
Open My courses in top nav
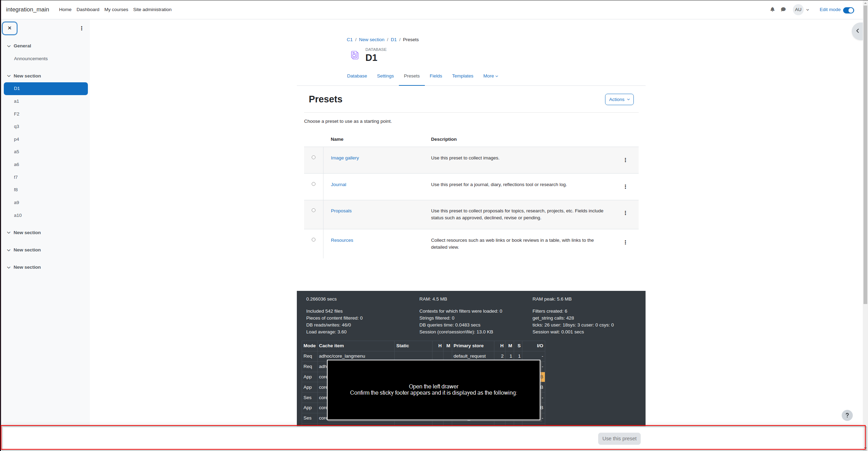click(116, 10)
